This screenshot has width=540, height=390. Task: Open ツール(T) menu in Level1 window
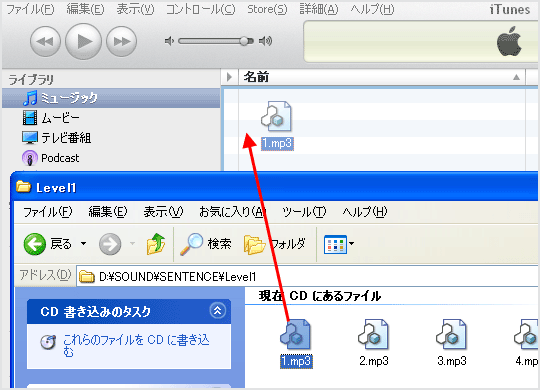[x=304, y=212]
